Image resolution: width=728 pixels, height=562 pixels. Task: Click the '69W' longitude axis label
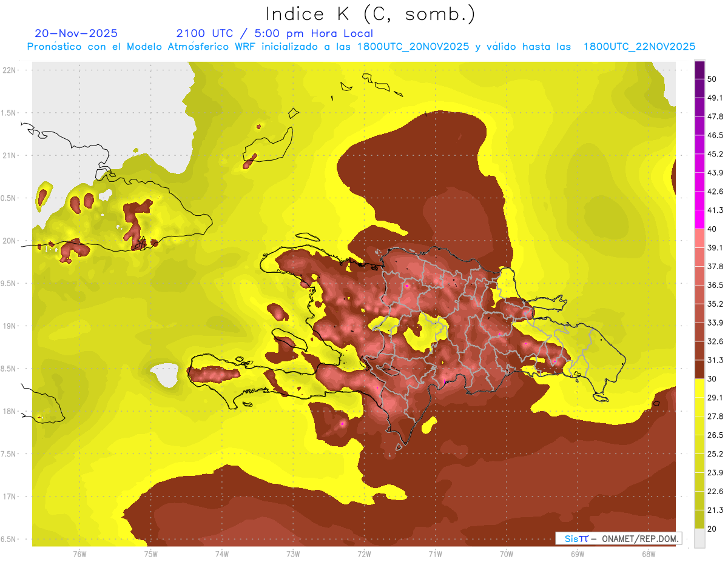(x=578, y=554)
